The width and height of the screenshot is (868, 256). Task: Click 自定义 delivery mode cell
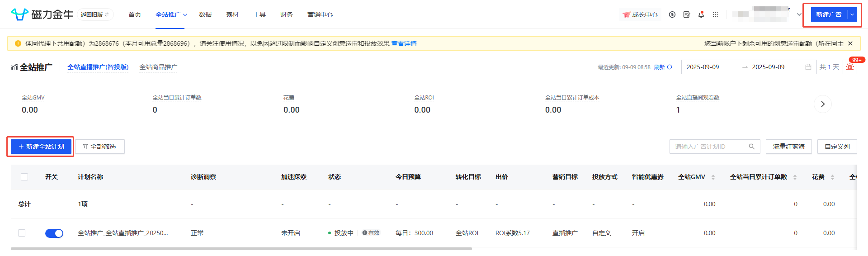[x=602, y=233]
